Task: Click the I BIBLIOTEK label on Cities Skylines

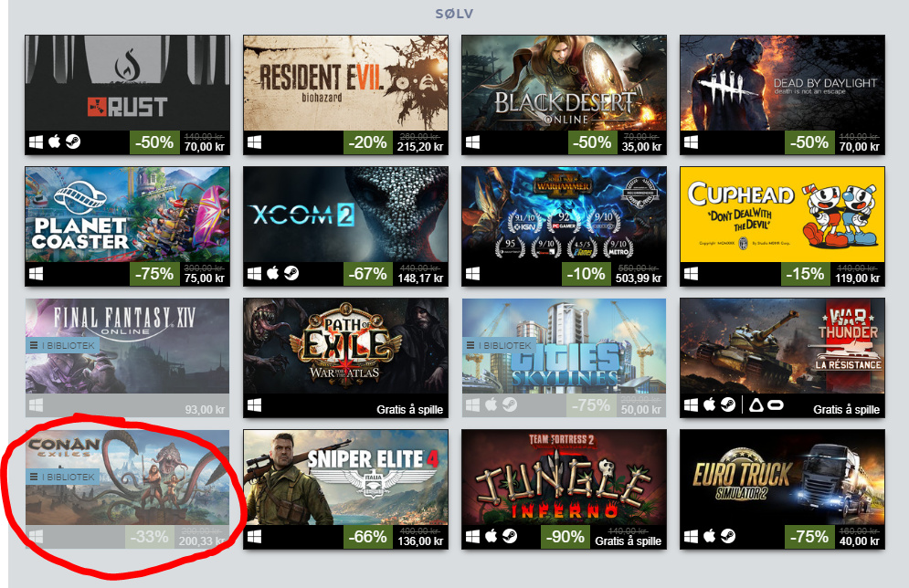Action: 499,345
